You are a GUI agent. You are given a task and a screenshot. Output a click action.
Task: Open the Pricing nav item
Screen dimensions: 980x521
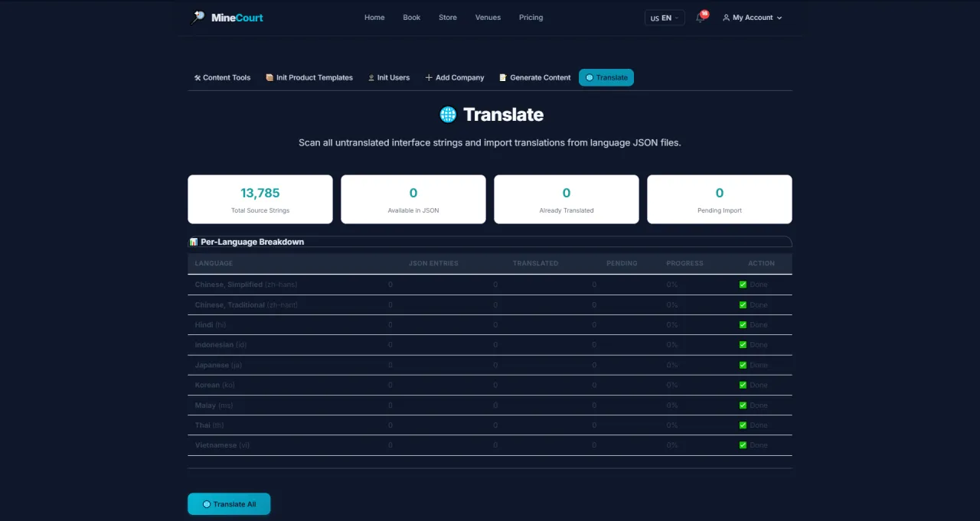pyautogui.click(x=531, y=18)
